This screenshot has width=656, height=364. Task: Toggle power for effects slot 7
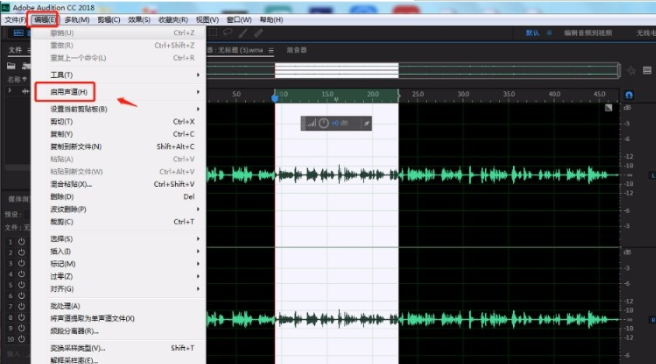pyautogui.click(x=21, y=306)
